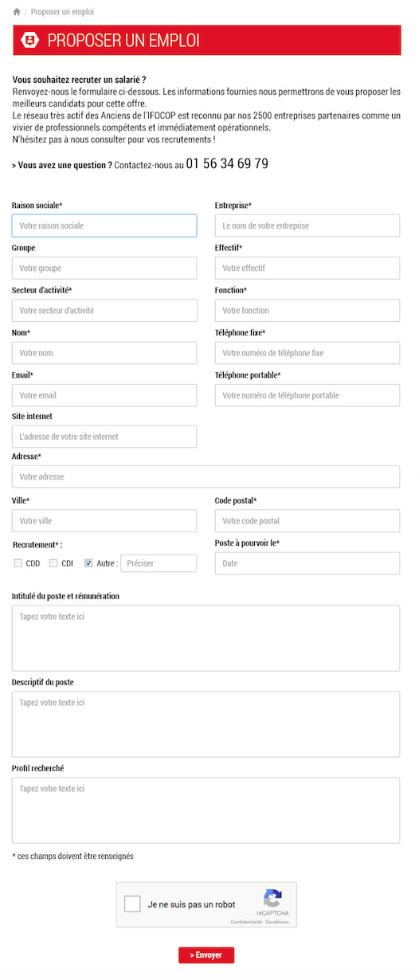Click the Préciser field next to Autre
Viewport: 419px width, 980px height.
coord(159,563)
